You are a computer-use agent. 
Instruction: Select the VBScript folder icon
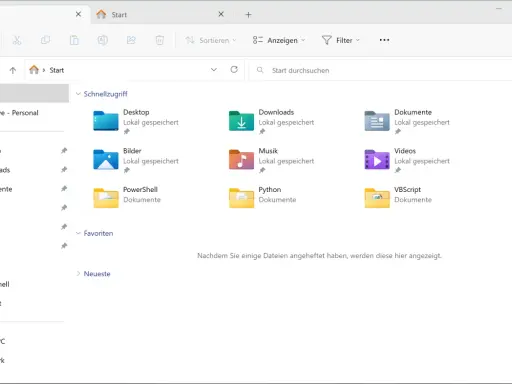pos(377,198)
